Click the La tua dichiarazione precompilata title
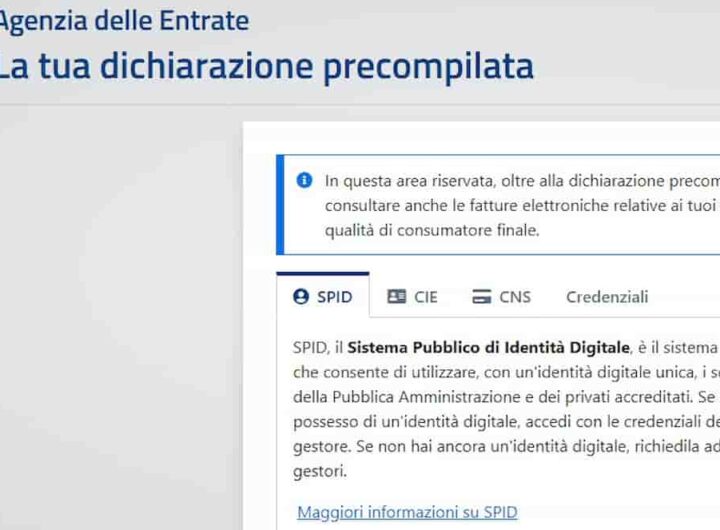The height and width of the screenshot is (530, 720). pyautogui.click(x=266, y=66)
